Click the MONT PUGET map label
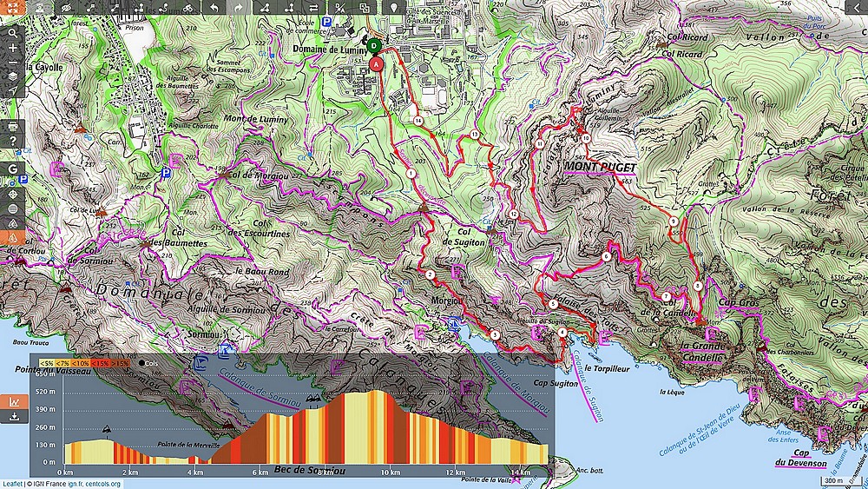 tap(600, 167)
